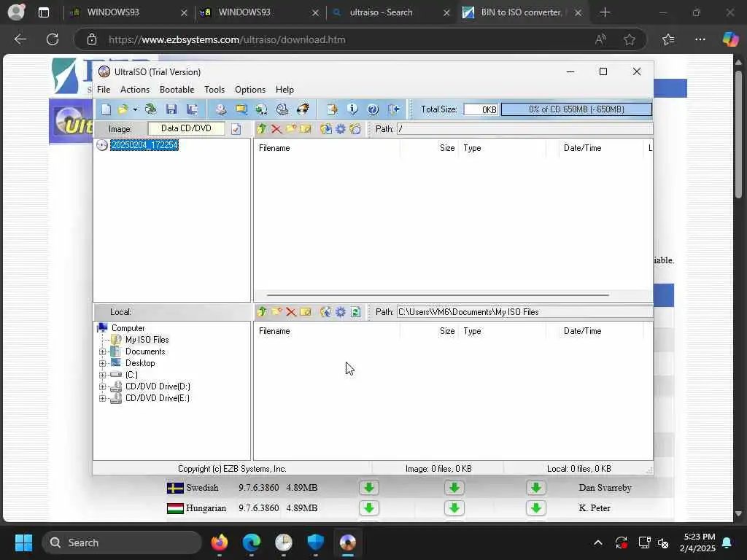Click the Firefox taskbar icon

(219, 542)
